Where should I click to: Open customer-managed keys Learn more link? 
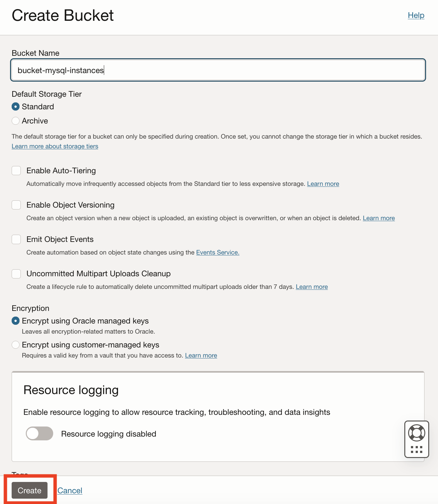click(x=201, y=355)
